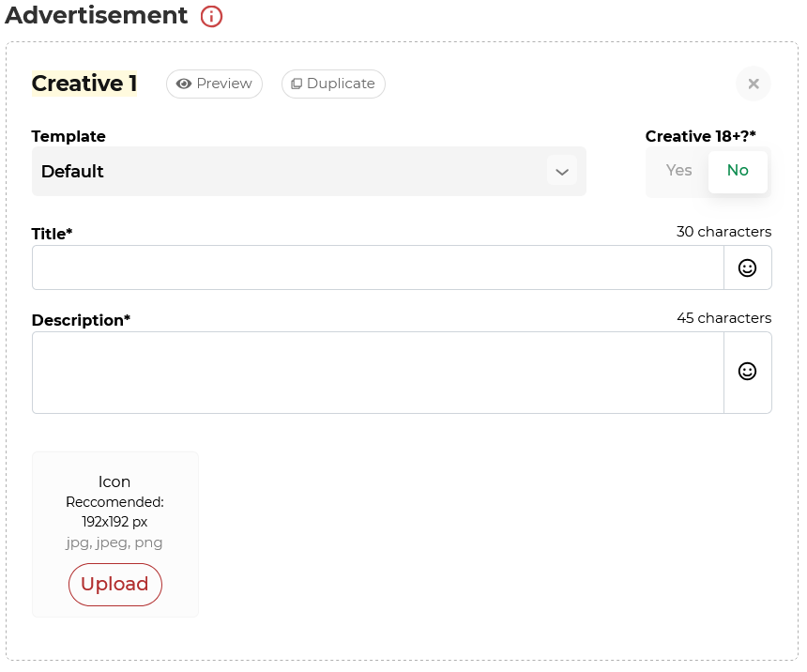The height and width of the screenshot is (672, 807).
Task: Focus the Description text area
Action: pos(377,373)
